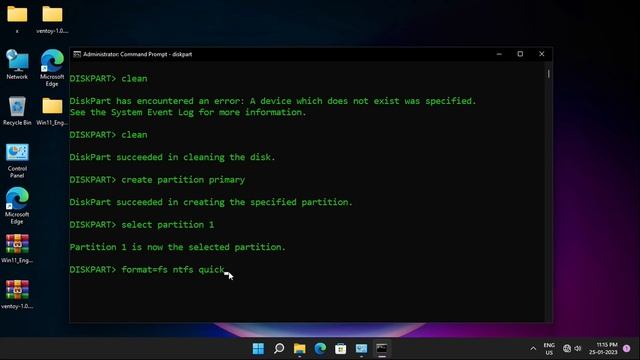Open the Network desktop icon
The height and width of the screenshot is (360, 640).
17,64
